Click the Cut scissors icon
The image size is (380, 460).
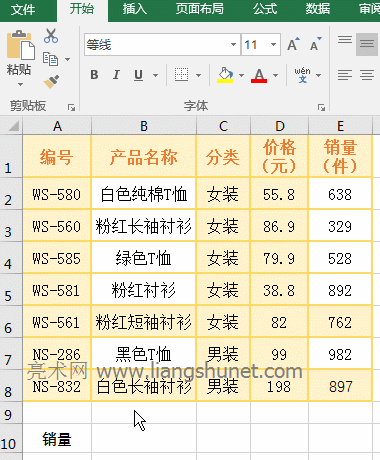(51, 36)
